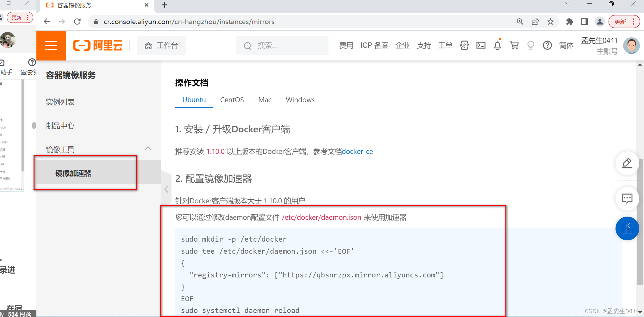The image size is (644, 317).
Task: Switch to the Ubuntu tab
Action: (194, 100)
